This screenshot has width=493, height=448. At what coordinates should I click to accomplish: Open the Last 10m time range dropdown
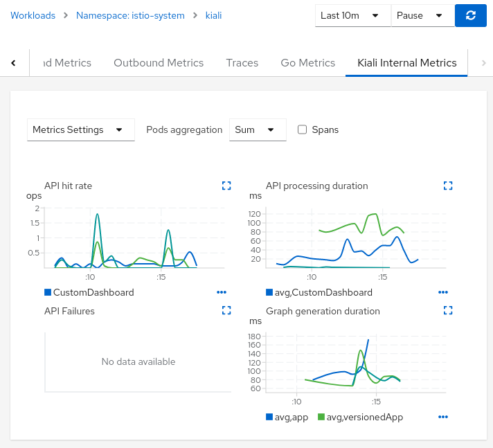point(353,15)
